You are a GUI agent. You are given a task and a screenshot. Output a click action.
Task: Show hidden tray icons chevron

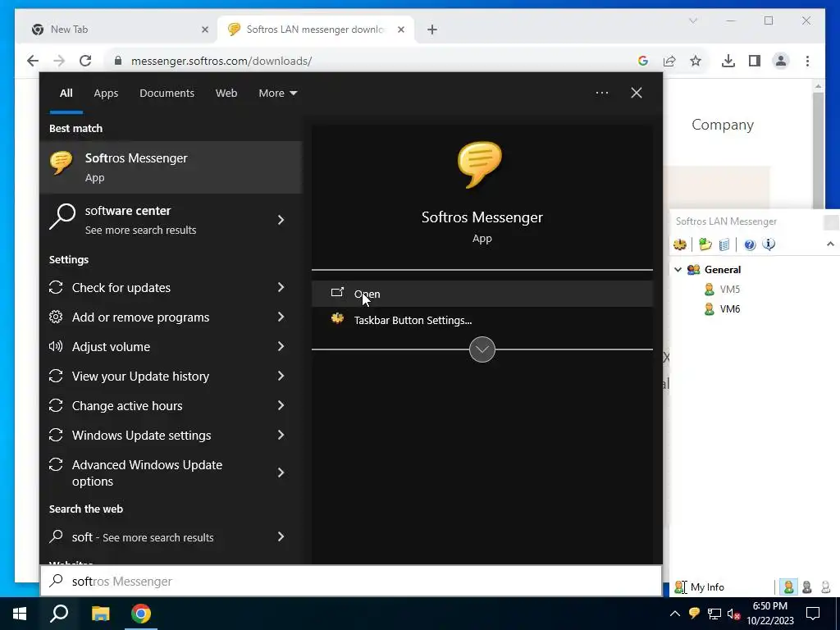click(675, 614)
